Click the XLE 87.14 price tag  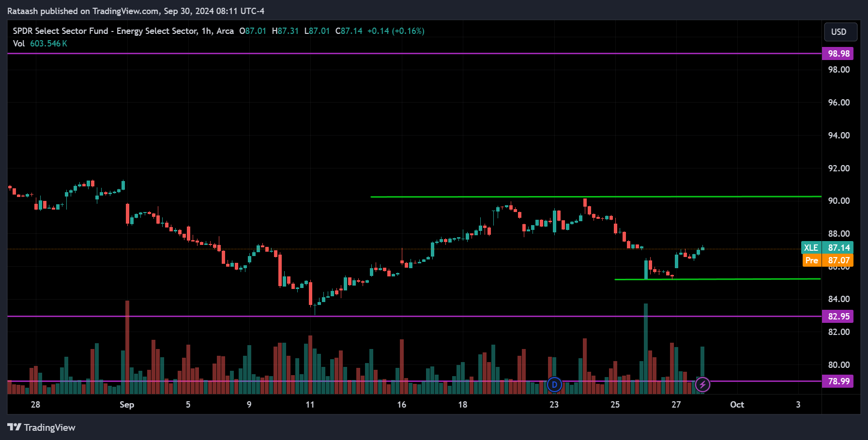[827, 248]
